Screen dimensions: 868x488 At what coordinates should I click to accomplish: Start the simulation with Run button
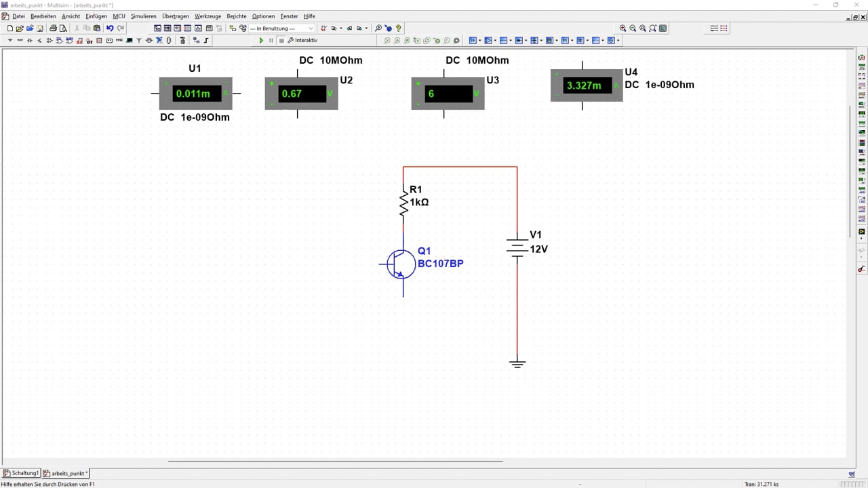(x=261, y=41)
